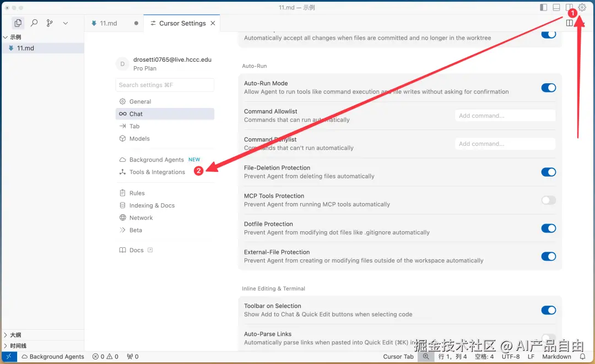Expand more views chevron in sidebar header
Screen dimensions: 595x364
point(65,23)
